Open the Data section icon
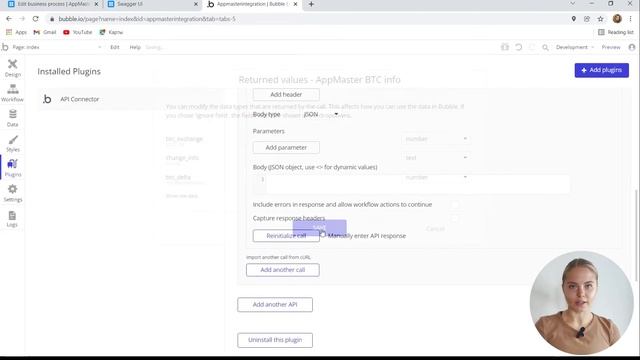The width and height of the screenshot is (640, 360). coord(13,118)
